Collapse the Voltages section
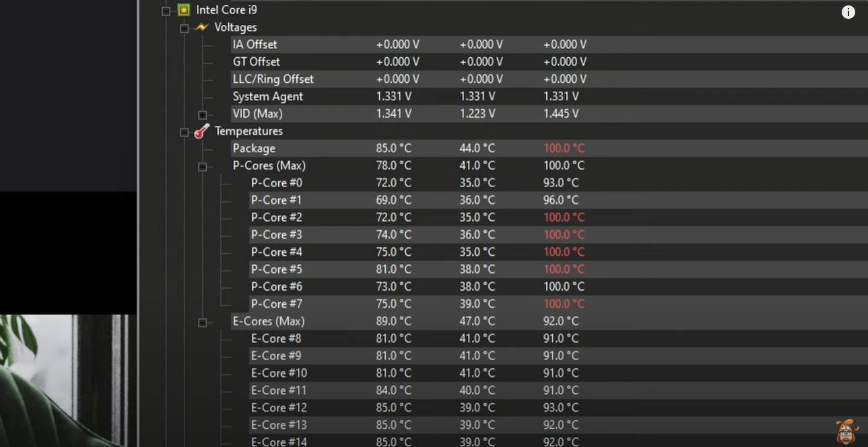 click(x=184, y=28)
